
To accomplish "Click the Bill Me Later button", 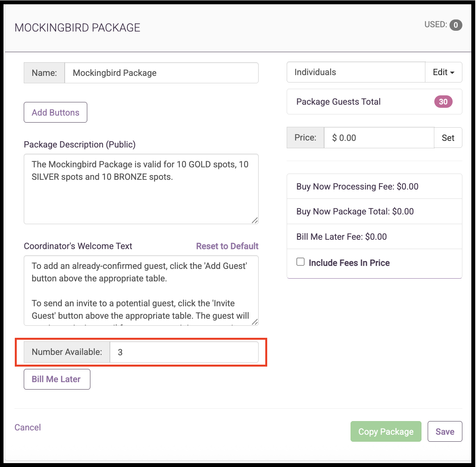I will (x=57, y=379).
